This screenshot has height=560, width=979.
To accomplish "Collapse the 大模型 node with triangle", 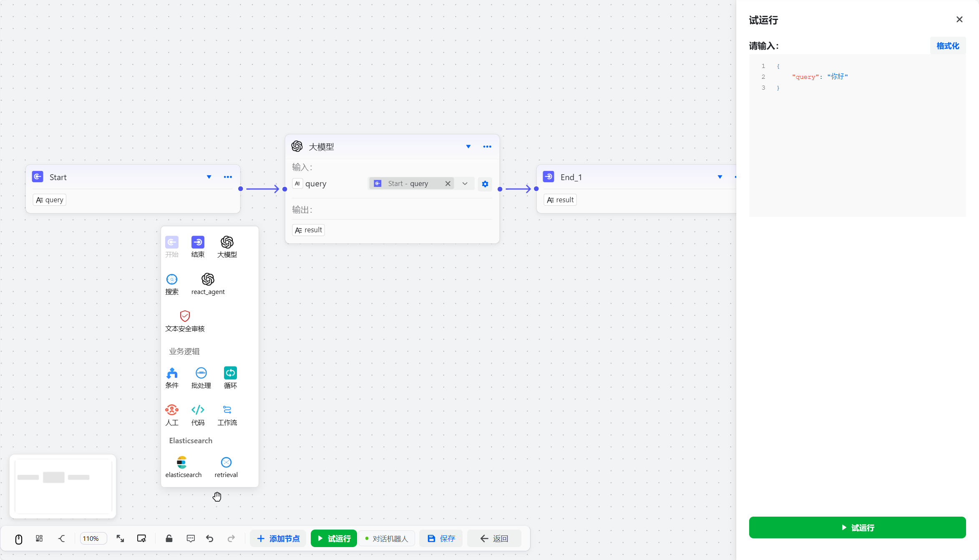I will (468, 147).
